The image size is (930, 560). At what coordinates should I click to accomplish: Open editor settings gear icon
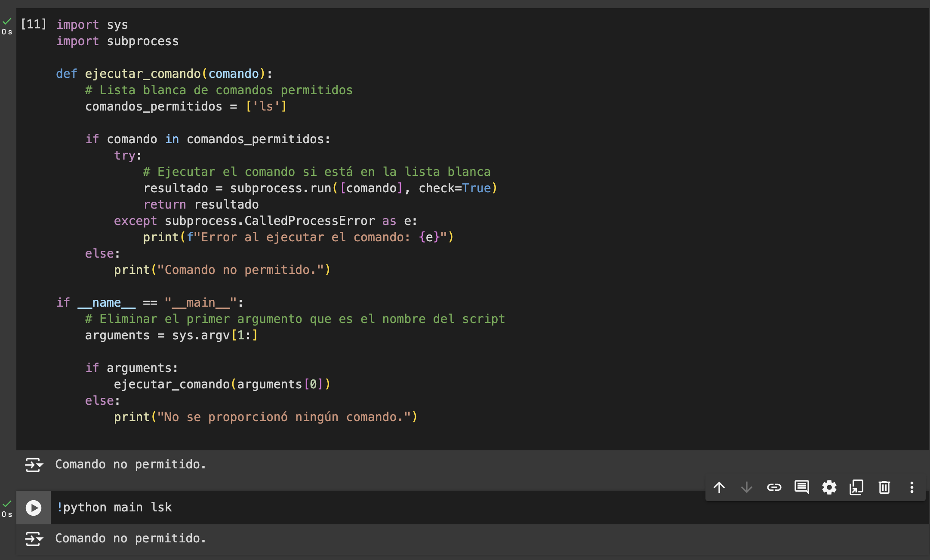click(x=829, y=487)
